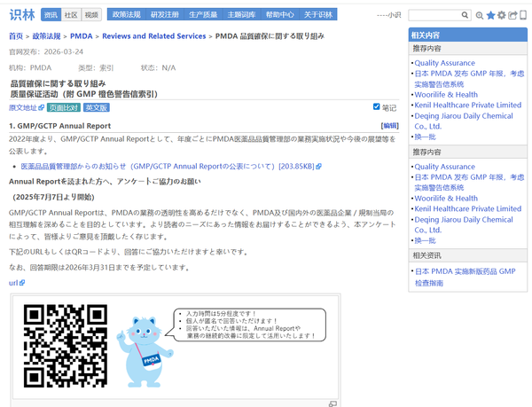Select the 视频 tab
This screenshot has width=532, height=407.
pyautogui.click(x=91, y=15)
